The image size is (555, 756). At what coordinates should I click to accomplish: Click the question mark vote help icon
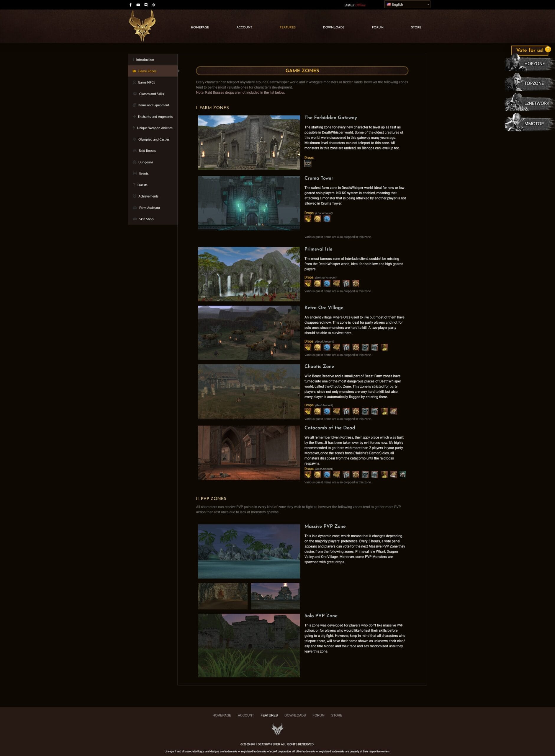[548, 49]
